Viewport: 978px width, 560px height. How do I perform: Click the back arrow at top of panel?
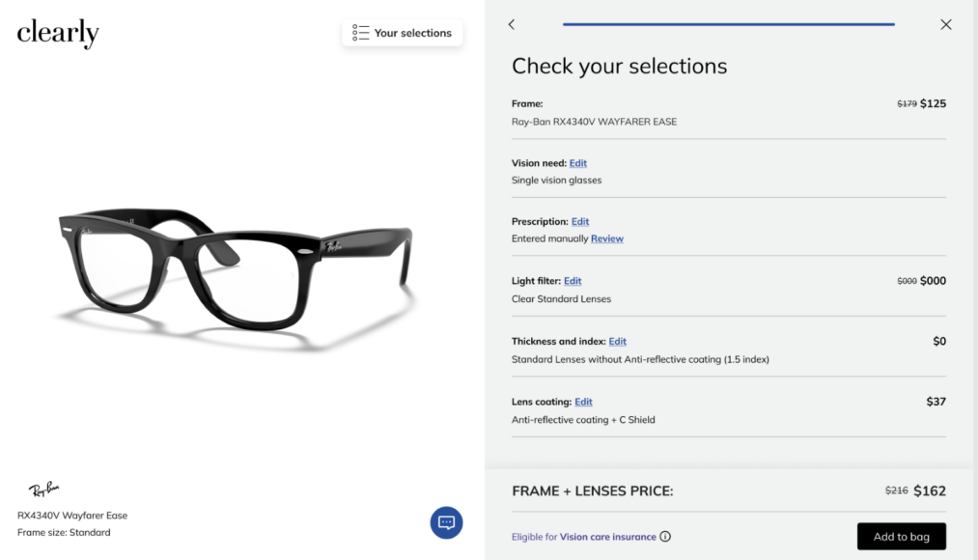tap(512, 24)
